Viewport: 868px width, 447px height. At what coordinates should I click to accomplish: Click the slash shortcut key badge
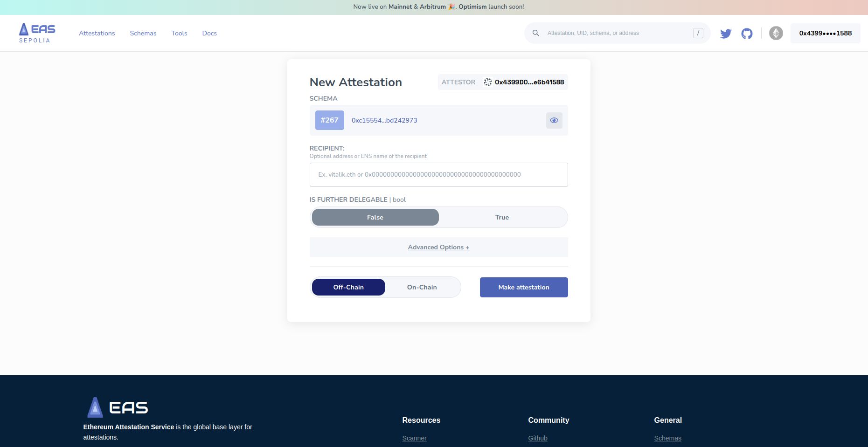[x=698, y=33]
